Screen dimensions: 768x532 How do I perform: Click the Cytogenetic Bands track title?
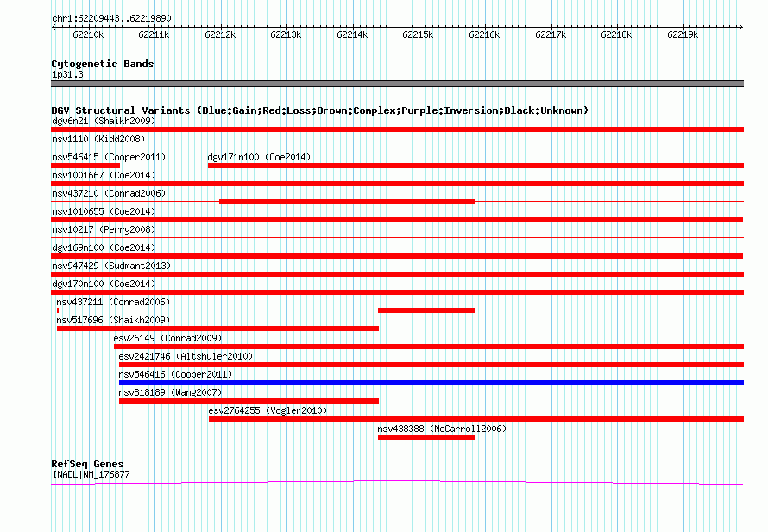[103, 64]
